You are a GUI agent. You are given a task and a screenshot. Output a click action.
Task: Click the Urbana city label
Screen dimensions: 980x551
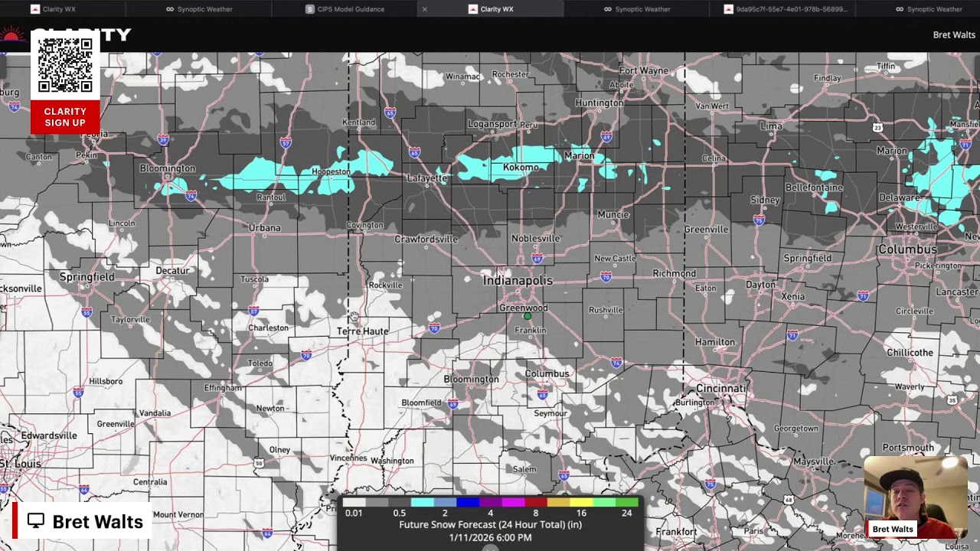[x=265, y=228]
